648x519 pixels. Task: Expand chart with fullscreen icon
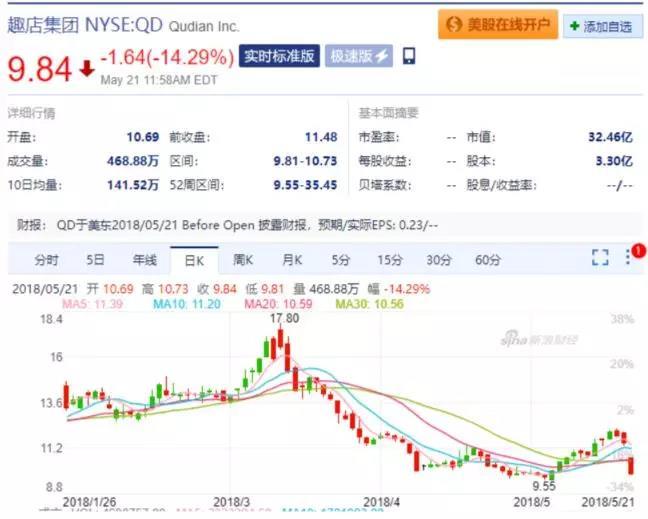[600, 257]
